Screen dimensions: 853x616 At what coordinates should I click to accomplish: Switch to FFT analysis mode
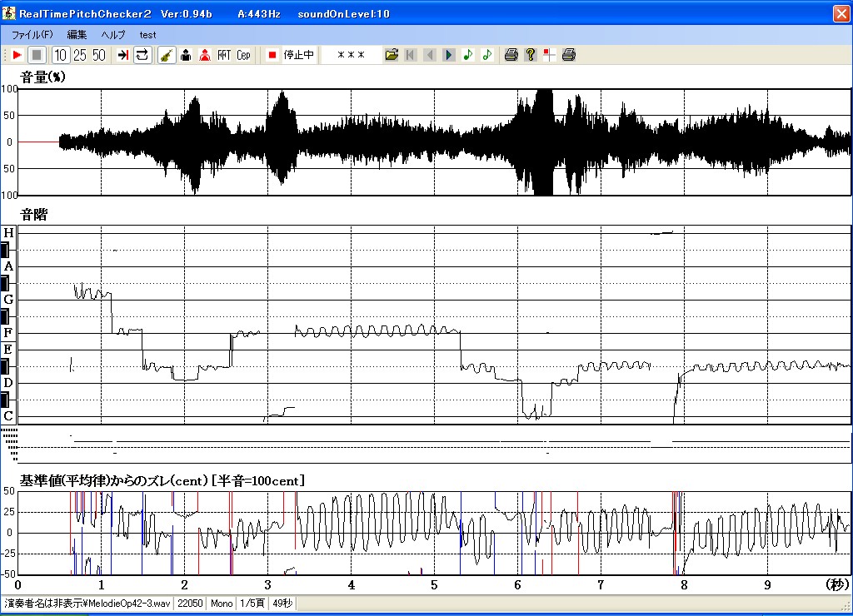pos(224,55)
